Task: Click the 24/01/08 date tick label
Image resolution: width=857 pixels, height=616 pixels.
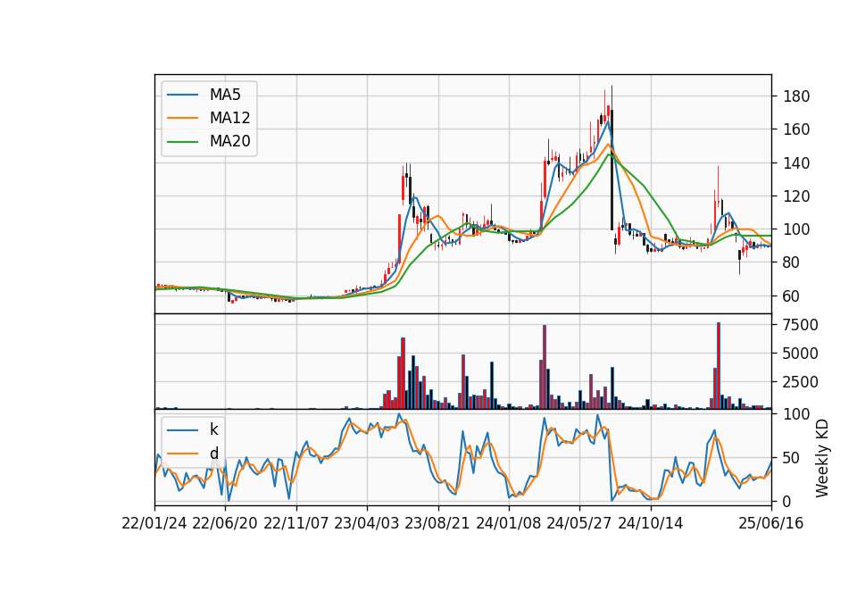Action: (508, 524)
